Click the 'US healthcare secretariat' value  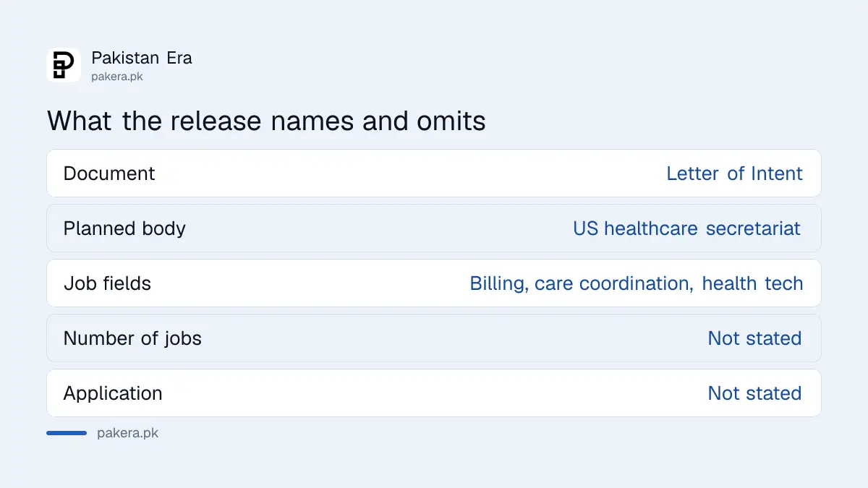[x=686, y=228]
